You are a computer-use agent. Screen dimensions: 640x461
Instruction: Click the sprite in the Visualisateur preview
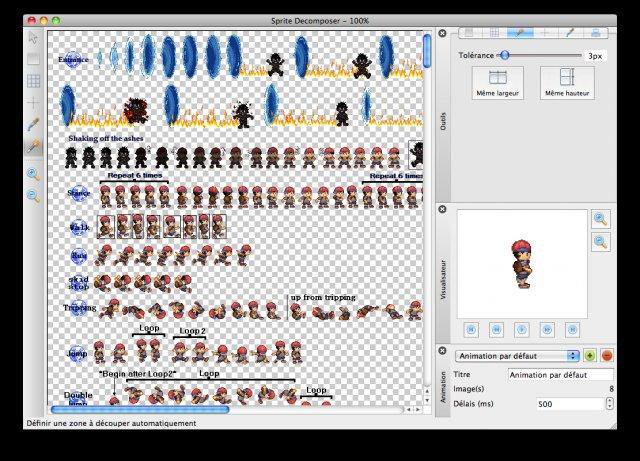tap(522, 264)
